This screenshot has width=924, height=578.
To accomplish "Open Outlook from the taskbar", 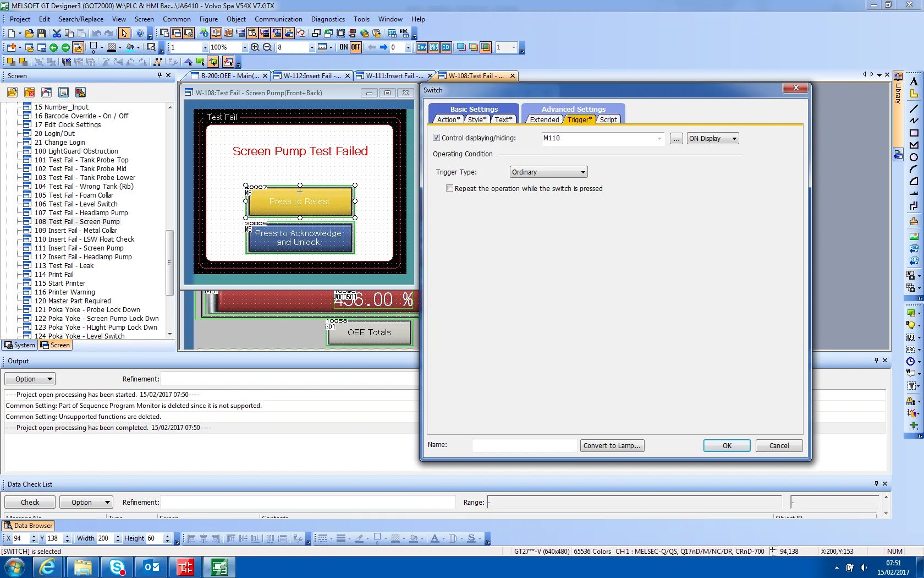I will [151, 567].
